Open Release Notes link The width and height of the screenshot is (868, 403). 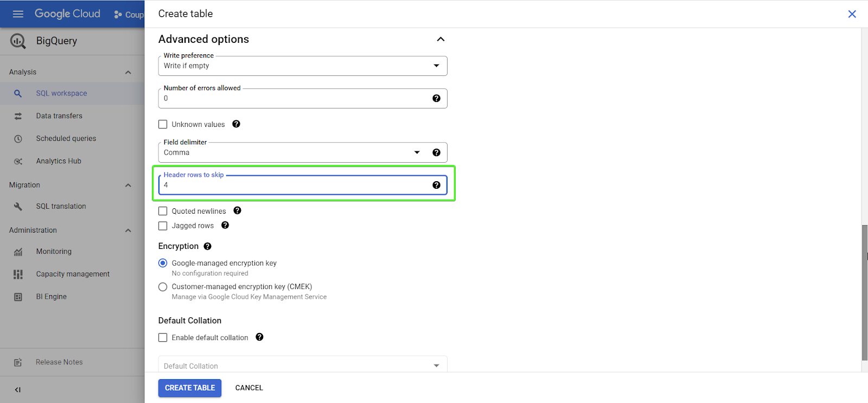click(59, 362)
